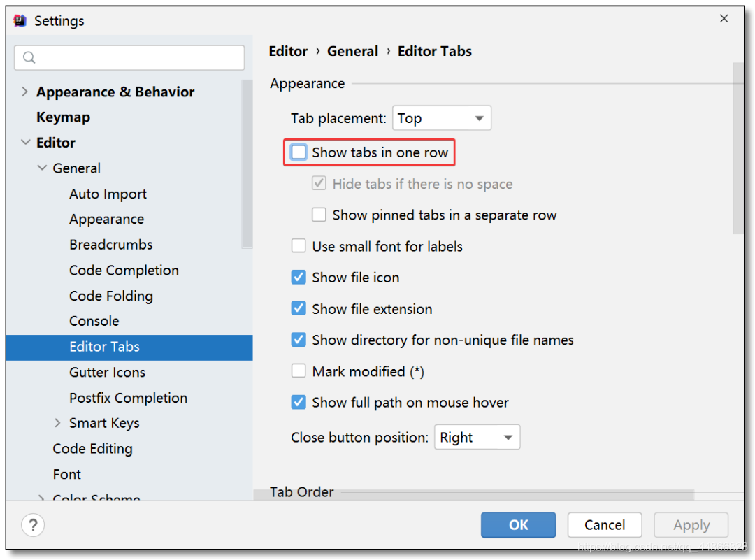Open Code Folding settings
The image size is (755, 560).
pyautogui.click(x=111, y=296)
